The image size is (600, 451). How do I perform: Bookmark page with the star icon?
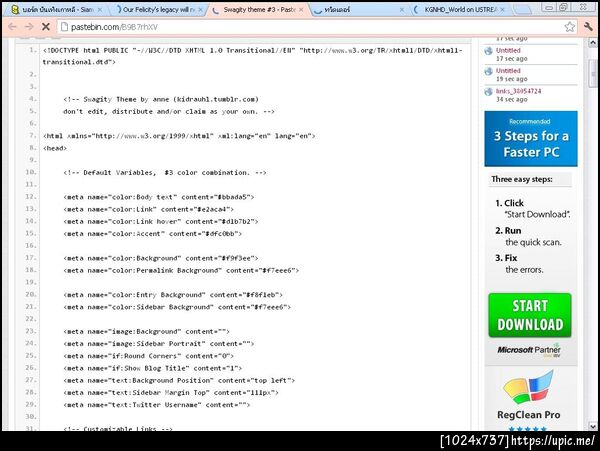[569, 27]
